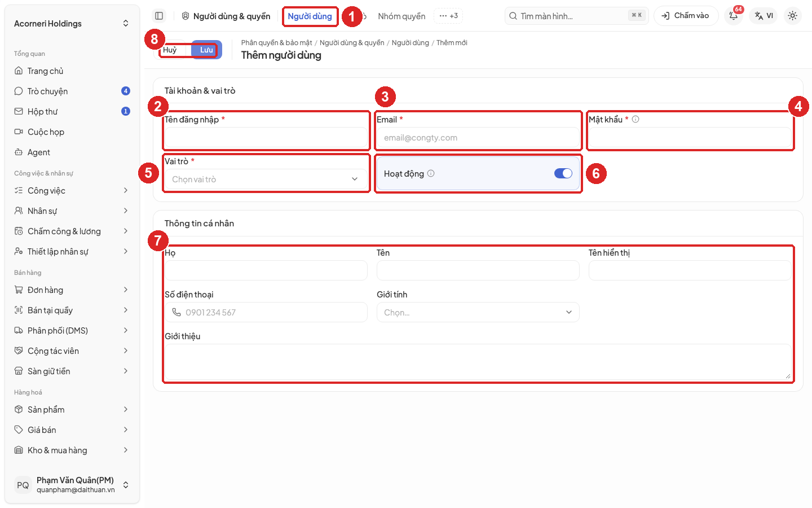This screenshot has width=812, height=508.
Task: Expand Đơn hàng sidebar section
Action: click(x=72, y=290)
